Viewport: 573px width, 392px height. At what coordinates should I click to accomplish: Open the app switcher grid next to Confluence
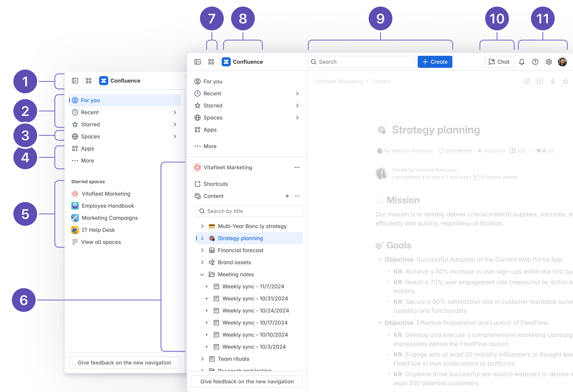tap(211, 62)
